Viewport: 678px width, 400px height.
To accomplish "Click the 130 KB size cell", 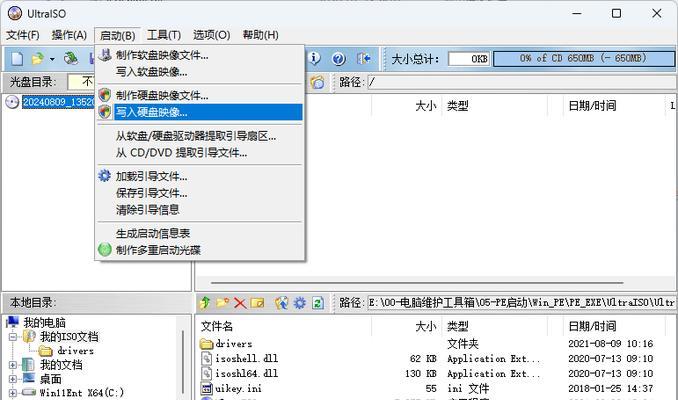I will [x=420, y=373].
